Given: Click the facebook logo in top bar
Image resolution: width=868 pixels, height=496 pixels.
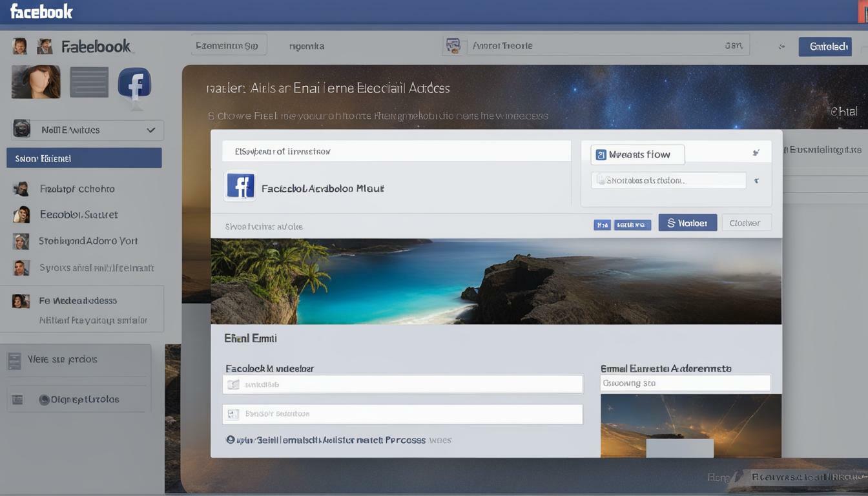Looking at the screenshot, I should point(41,11).
